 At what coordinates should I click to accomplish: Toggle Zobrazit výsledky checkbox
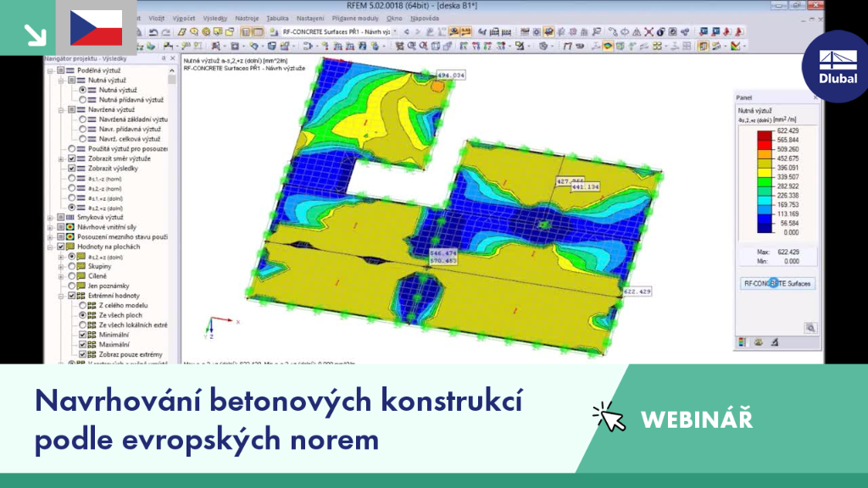pyautogui.click(x=71, y=169)
